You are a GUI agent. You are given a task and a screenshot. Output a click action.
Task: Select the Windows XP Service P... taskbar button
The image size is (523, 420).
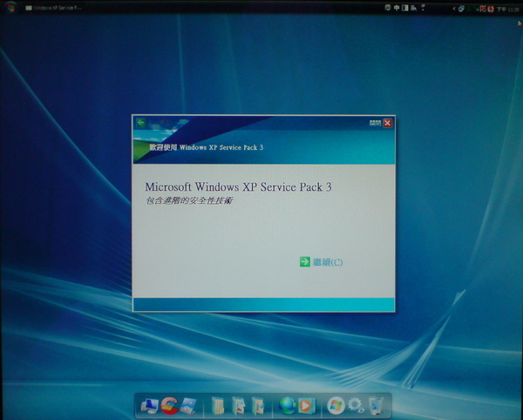click(53, 8)
